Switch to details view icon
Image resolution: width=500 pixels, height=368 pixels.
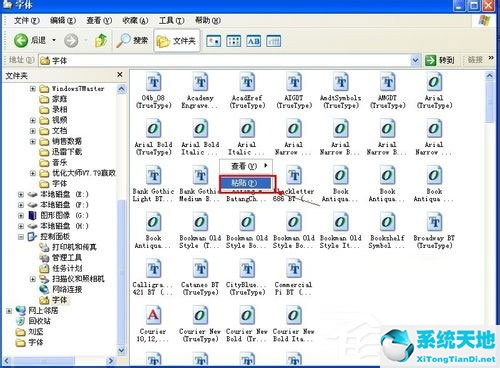pos(274,41)
